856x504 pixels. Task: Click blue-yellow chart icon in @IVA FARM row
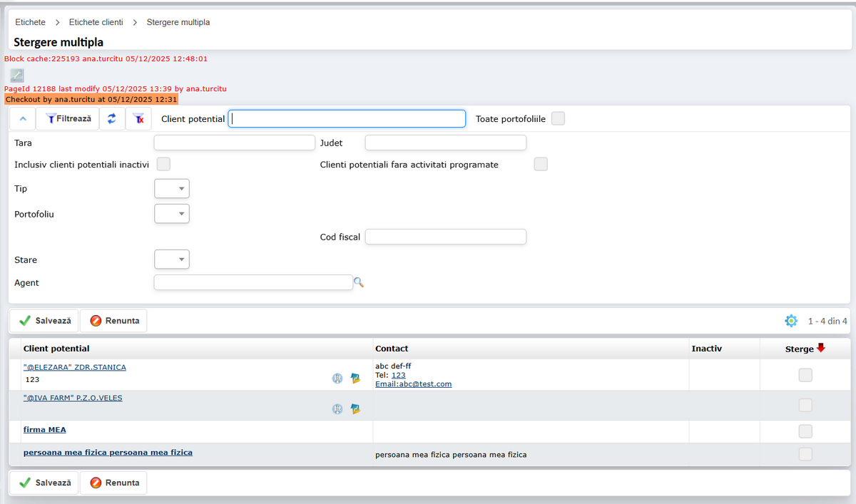coord(355,409)
